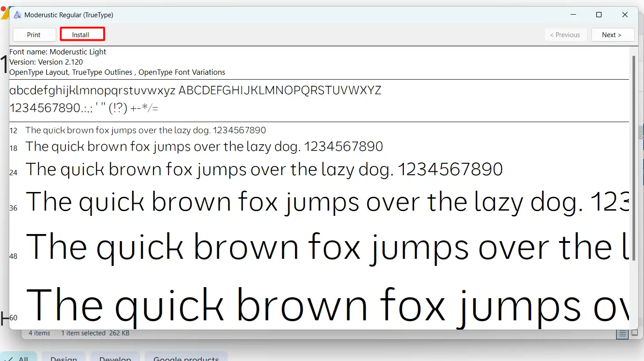Click the alphabet sample line 'abcdefghijklmnopqrstuvwxyz'
Image resolution: width=644 pixels, height=361 pixels.
(195, 91)
